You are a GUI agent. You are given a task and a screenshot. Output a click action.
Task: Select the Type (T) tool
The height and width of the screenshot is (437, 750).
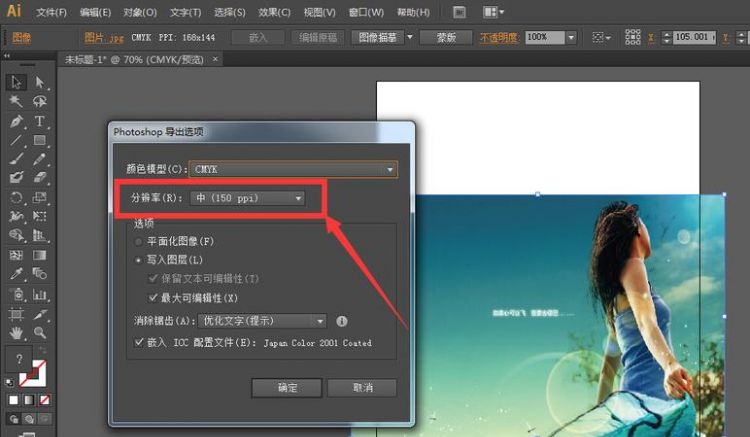(x=40, y=121)
